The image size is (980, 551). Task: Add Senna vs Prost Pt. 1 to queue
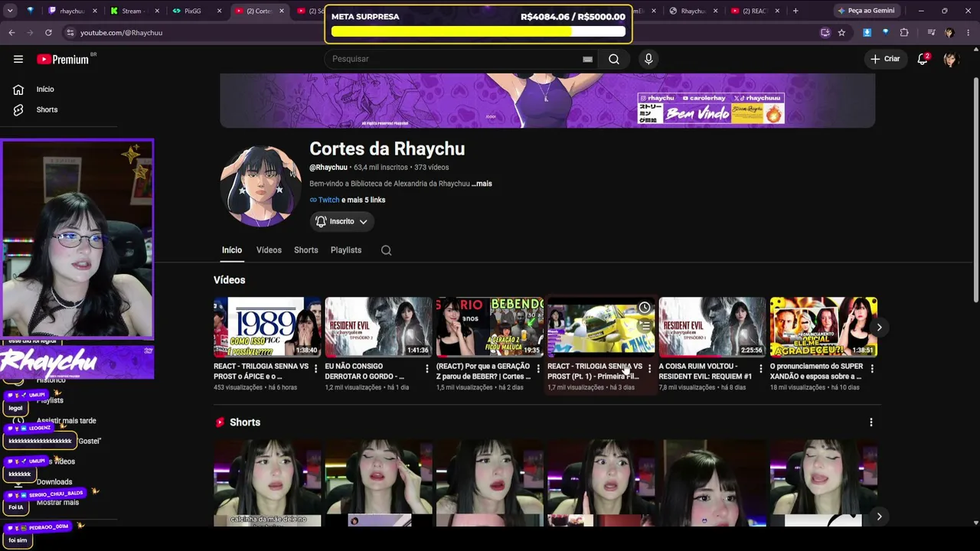coord(645,325)
